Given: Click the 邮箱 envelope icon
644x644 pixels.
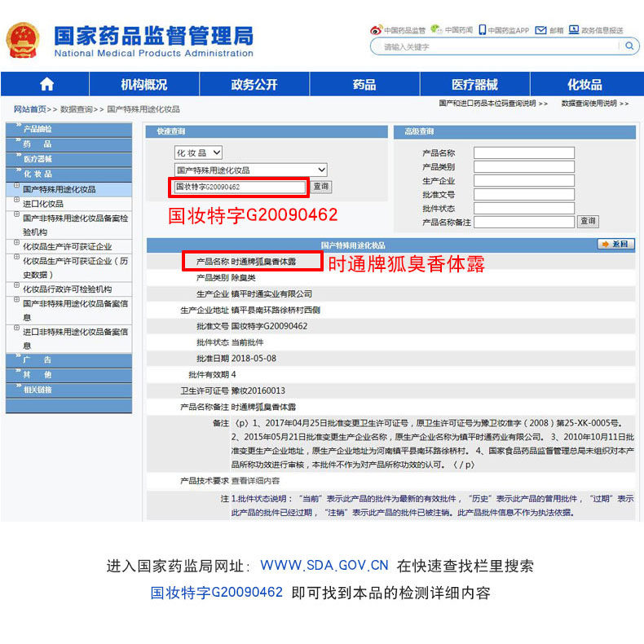Looking at the screenshot, I should pos(541,30).
